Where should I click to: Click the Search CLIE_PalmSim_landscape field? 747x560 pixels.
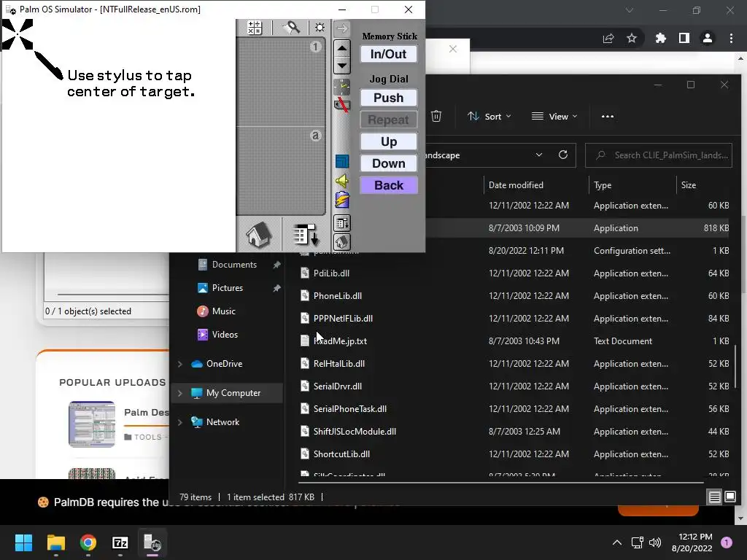pyautogui.click(x=659, y=155)
